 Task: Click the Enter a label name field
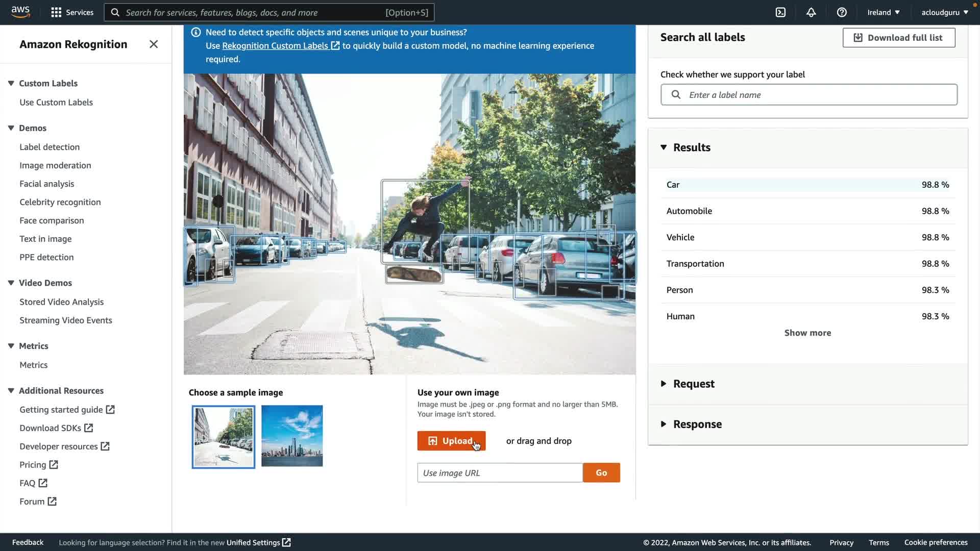[x=817, y=95]
